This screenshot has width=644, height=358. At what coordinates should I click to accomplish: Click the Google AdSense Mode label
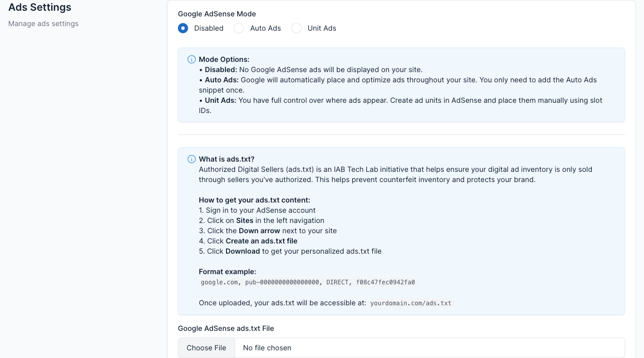click(x=217, y=14)
